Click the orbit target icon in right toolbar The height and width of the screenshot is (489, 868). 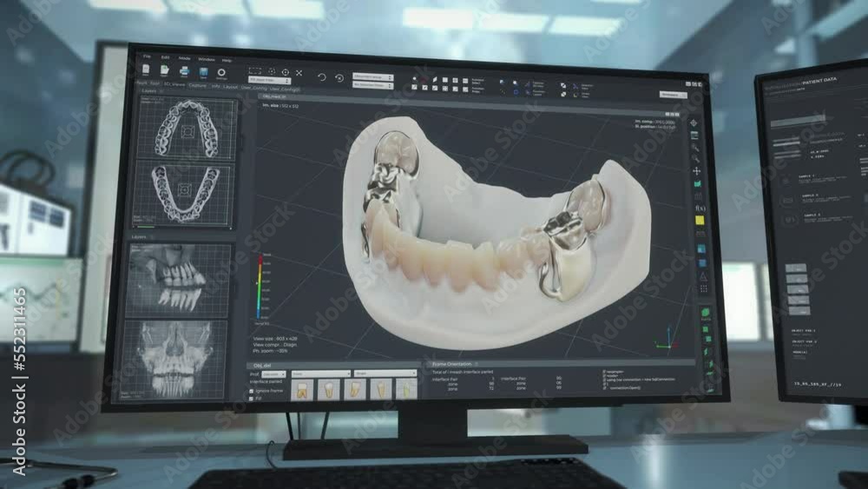click(694, 123)
